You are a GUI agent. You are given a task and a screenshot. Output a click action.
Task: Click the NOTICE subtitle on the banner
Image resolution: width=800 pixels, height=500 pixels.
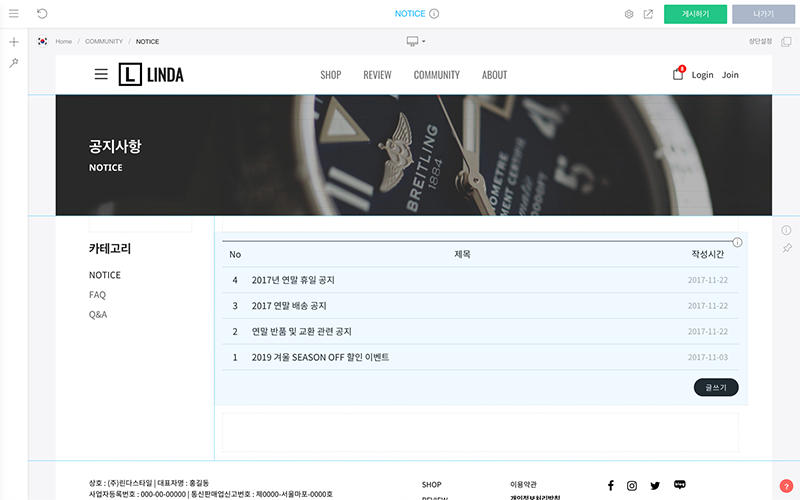pyautogui.click(x=106, y=167)
